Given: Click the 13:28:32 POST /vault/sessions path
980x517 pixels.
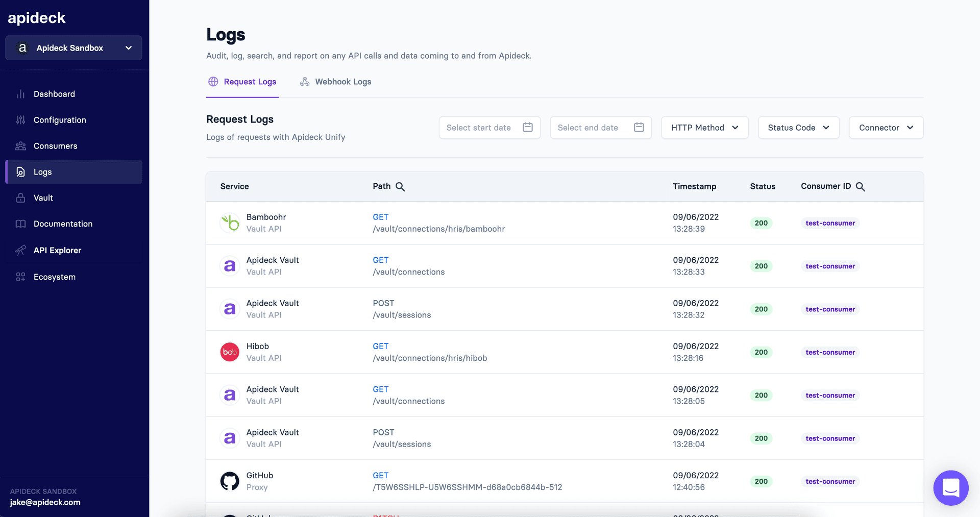Looking at the screenshot, I should [402, 315].
